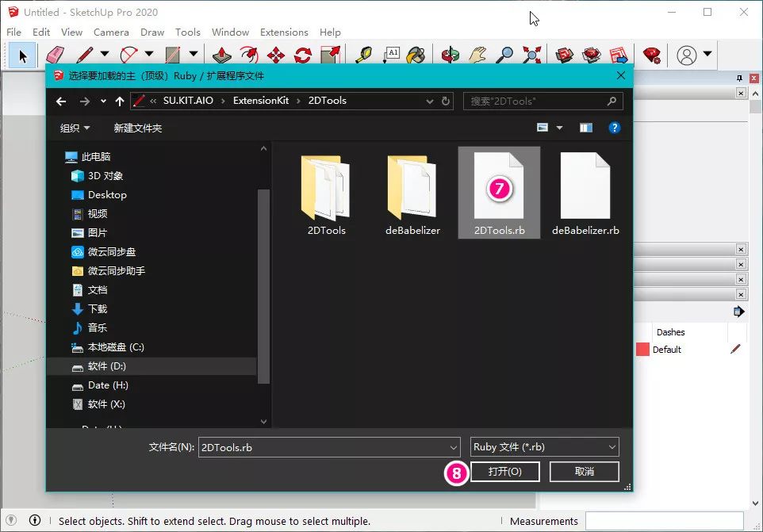Select the deBabelizer folder

pos(412,194)
